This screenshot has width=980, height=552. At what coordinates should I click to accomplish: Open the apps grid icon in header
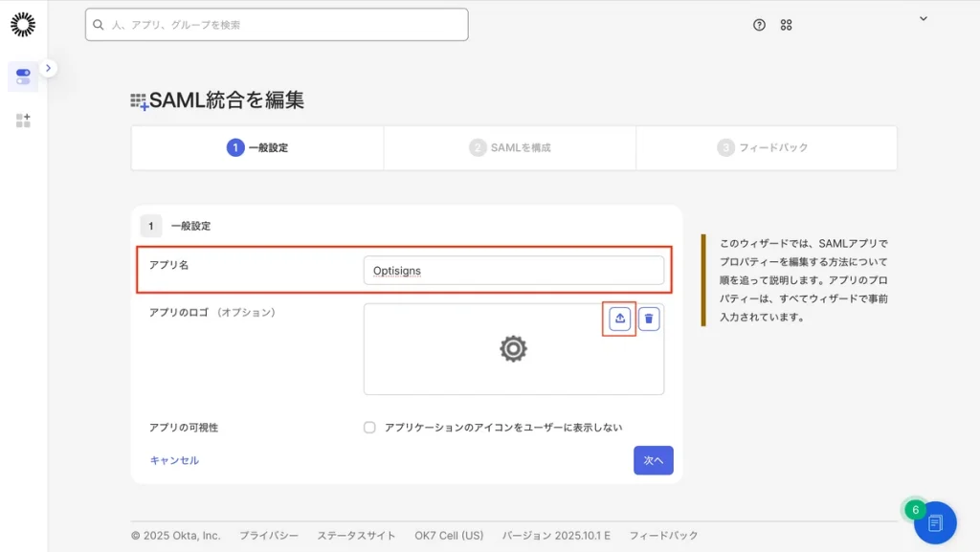pos(787,25)
